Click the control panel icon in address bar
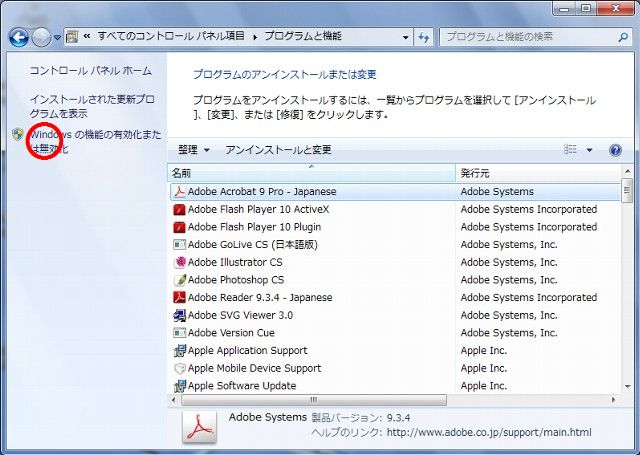The image size is (640, 455). pos(72,37)
